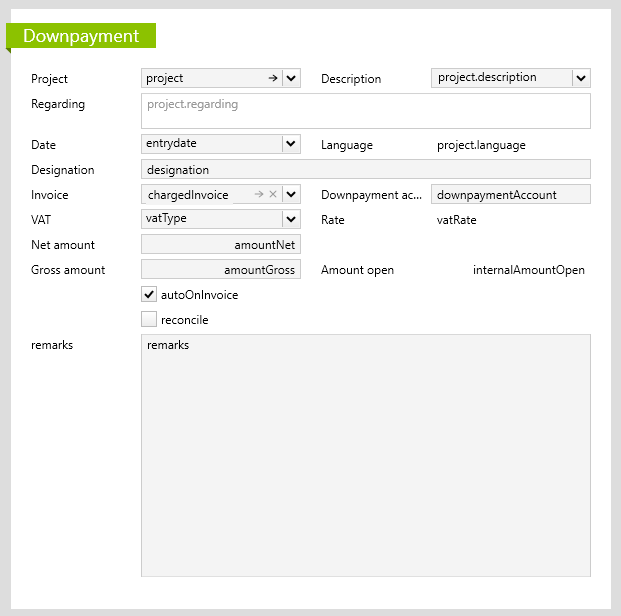
Task: Clear the chargedInvoice with the X icon
Action: coord(273,194)
